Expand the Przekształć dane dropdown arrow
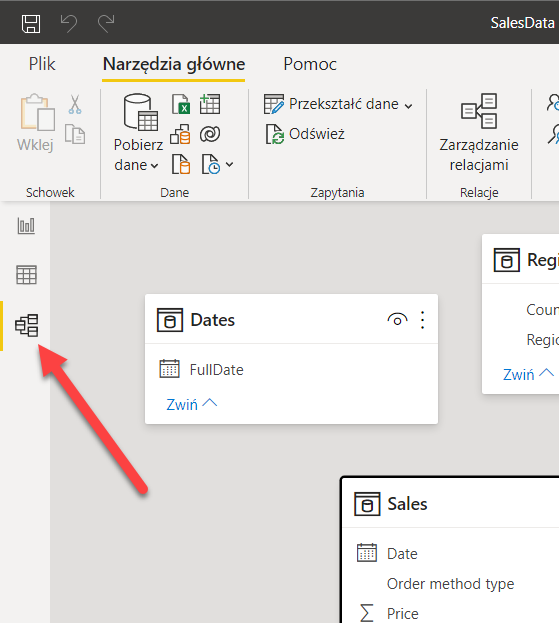This screenshot has height=623, width=559. coord(408,106)
